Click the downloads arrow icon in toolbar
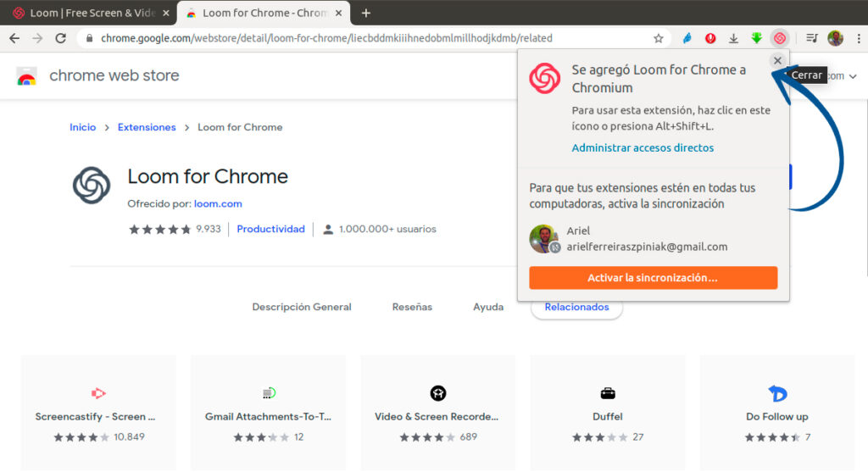This screenshot has width=868, height=472. (733, 38)
